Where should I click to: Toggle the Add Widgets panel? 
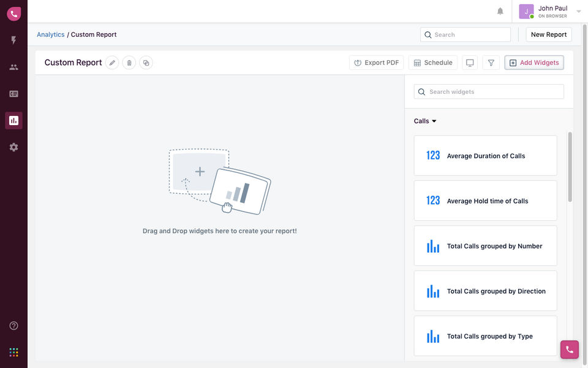click(x=533, y=63)
